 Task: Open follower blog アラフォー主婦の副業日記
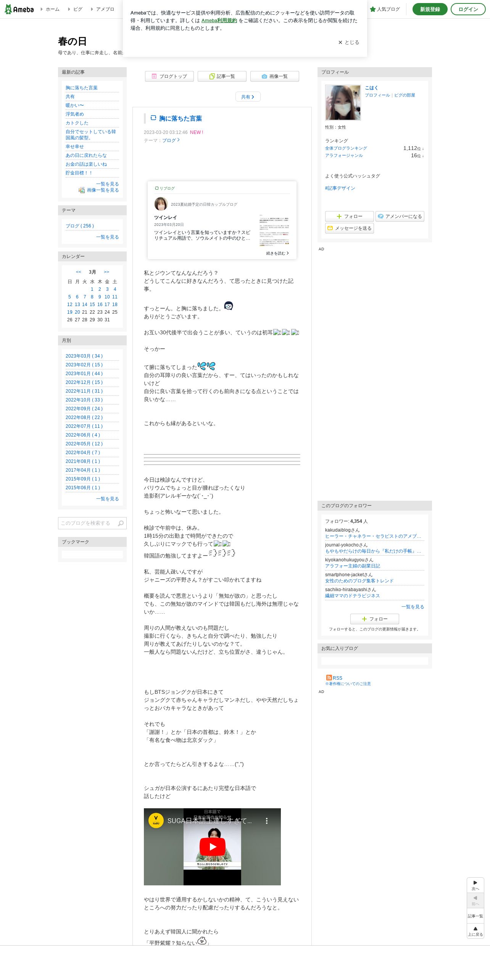point(353,566)
